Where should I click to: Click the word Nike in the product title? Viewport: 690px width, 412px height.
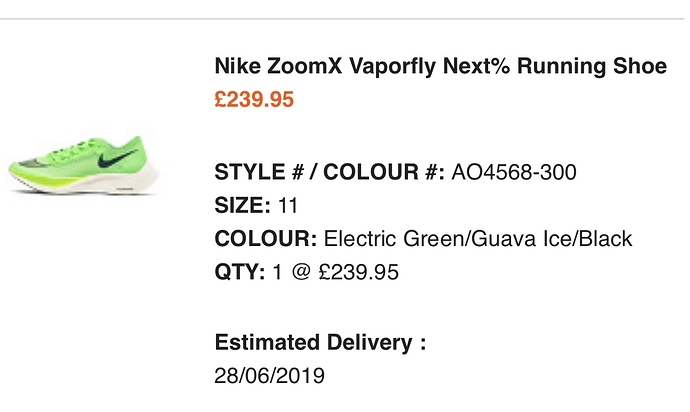click(237, 66)
